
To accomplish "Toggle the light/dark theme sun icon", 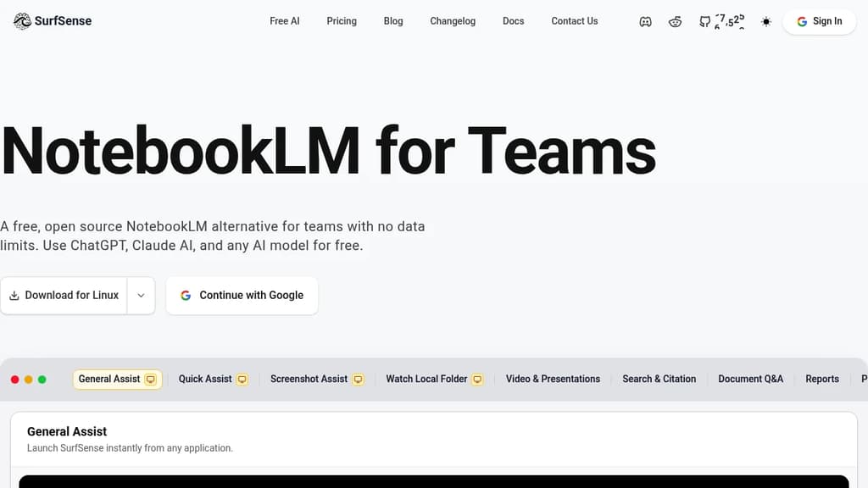I will [766, 21].
